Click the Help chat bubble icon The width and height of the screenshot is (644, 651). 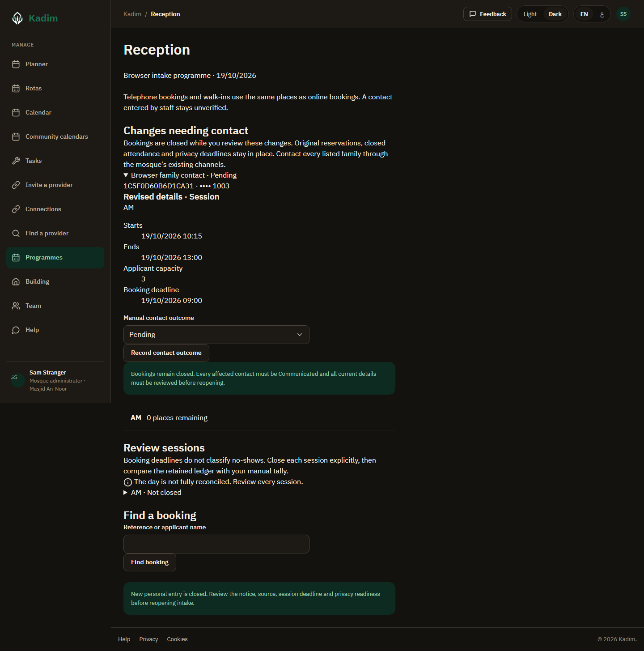pyautogui.click(x=16, y=330)
